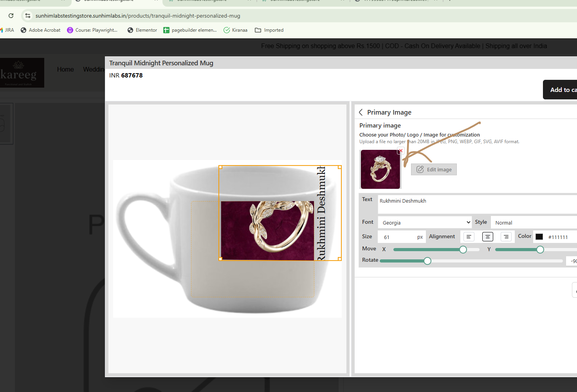
Task: Click the upload file format hint text
Action: click(x=439, y=142)
